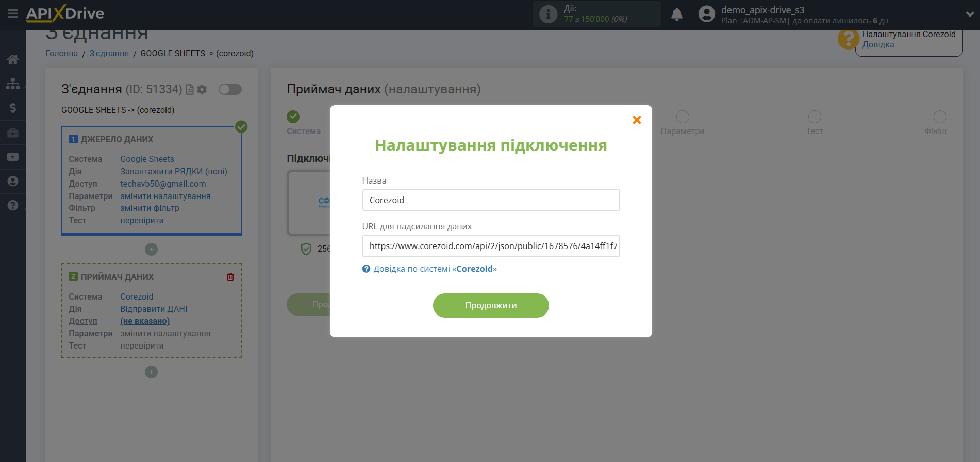This screenshot has height=462, width=980.
Task: Click the connection document copy icon
Action: coord(190,90)
